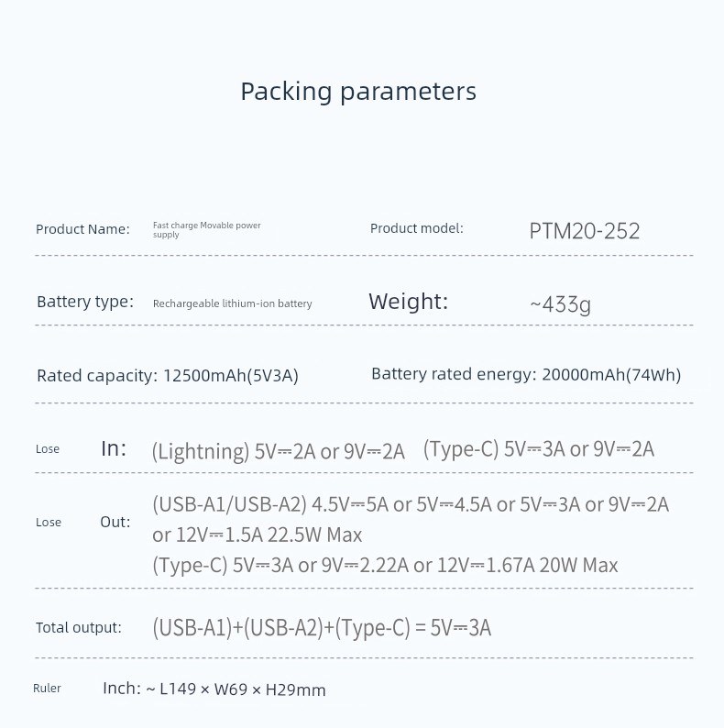The image size is (724, 728).
Task: Click the Total output label
Action: (x=79, y=628)
